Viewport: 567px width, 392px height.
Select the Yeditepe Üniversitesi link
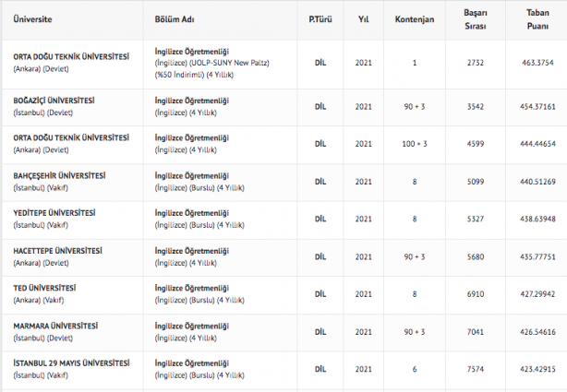[53, 213]
